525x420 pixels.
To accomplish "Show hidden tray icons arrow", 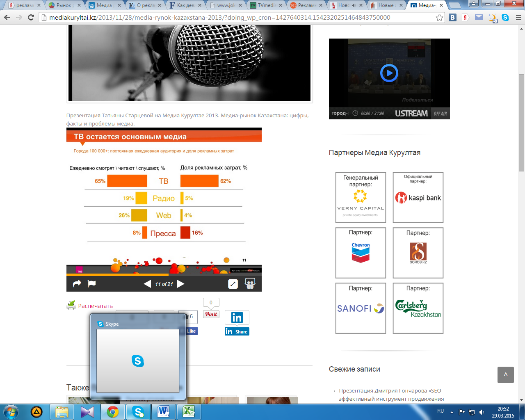I will pyautogui.click(x=452, y=412).
